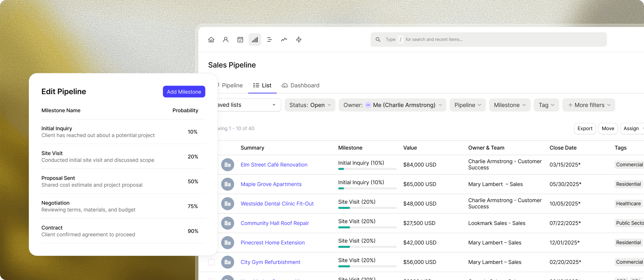644x280 pixels.
Task: Expand the Saved lists selector
Action: click(273, 105)
